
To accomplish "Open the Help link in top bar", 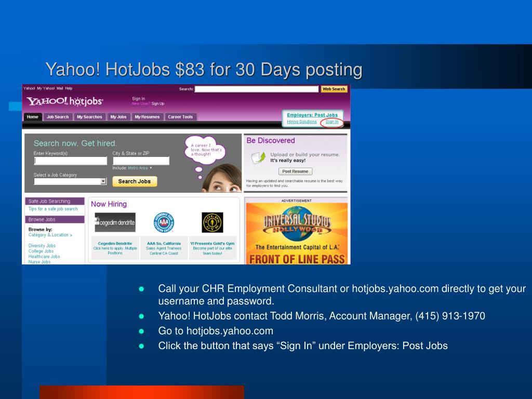I will [x=69, y=88].
